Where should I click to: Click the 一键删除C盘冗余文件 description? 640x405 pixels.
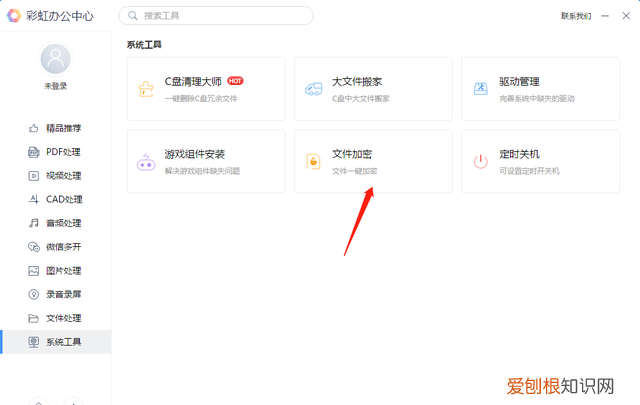pyautogui.click(x=201, y=98)
